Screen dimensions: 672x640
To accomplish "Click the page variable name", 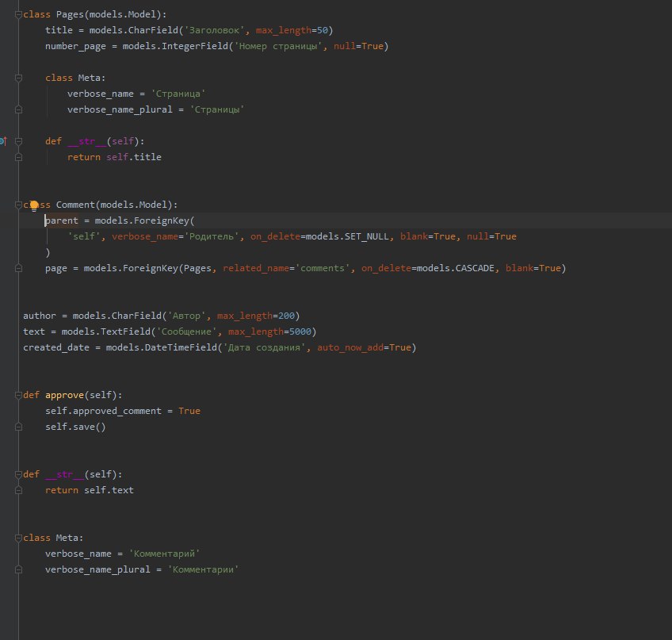I will 56,269.
